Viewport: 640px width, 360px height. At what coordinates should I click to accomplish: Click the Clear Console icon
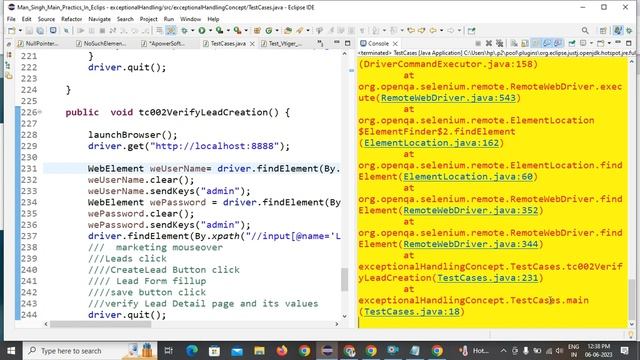tap(514, 43)
